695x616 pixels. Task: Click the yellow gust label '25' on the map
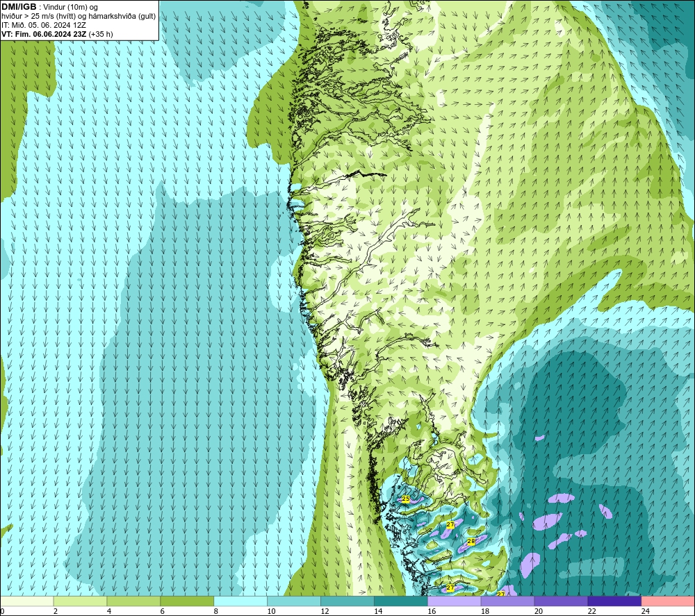405,499
